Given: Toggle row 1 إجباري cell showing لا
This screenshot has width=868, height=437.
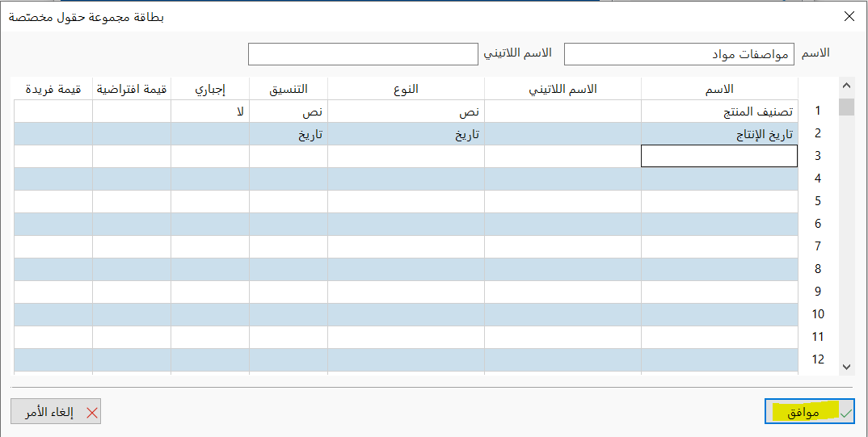Looking at the screenshot, I should pos(210,111).
